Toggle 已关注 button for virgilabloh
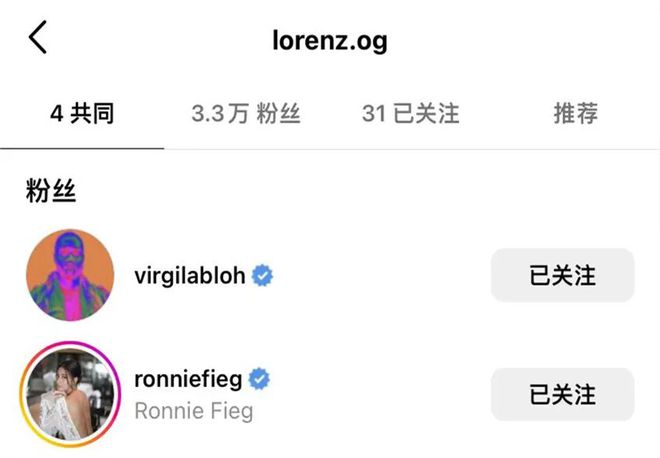The width and height of the screenshot is (660, 458). [562, 275]
